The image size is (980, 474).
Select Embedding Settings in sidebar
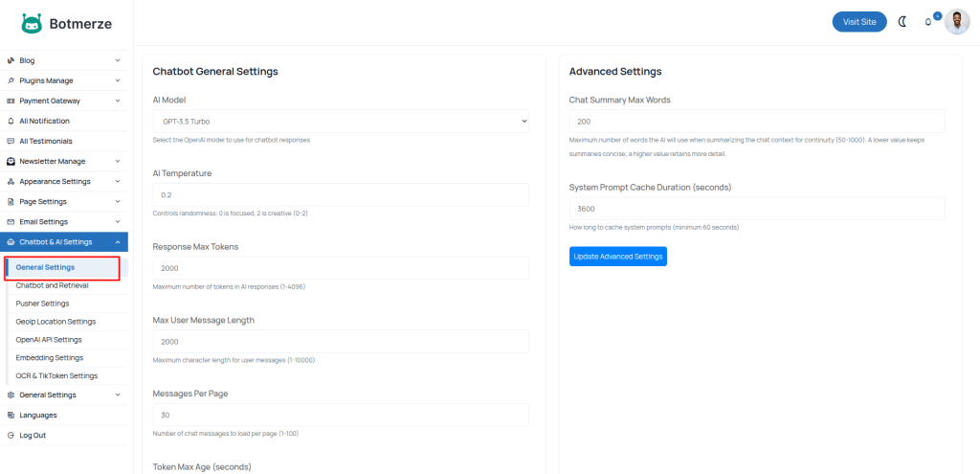49,357
